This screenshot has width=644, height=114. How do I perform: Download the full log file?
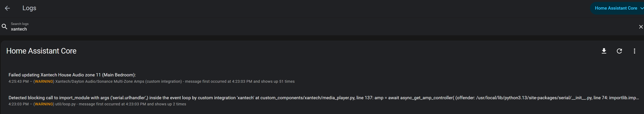click(604, 51)
